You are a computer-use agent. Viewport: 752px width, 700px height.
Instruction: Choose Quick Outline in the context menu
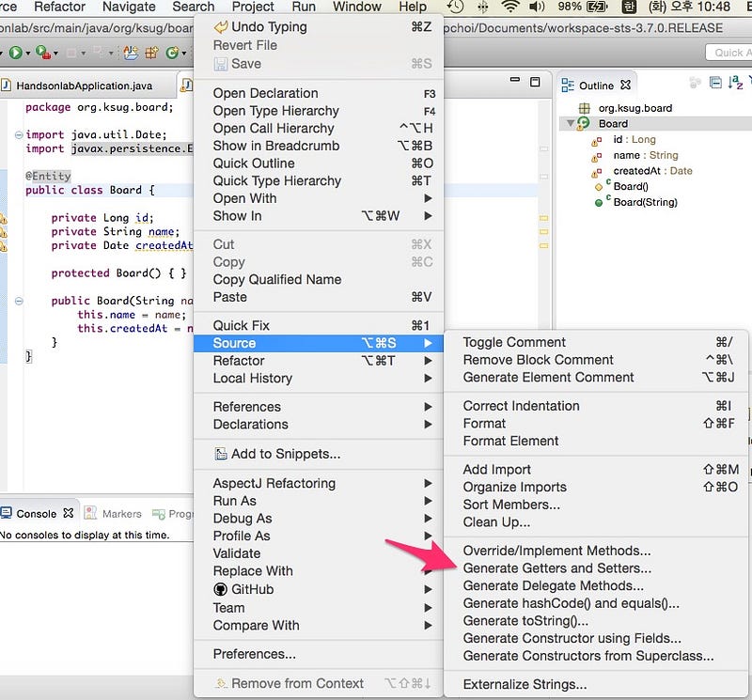pos(319,163)
